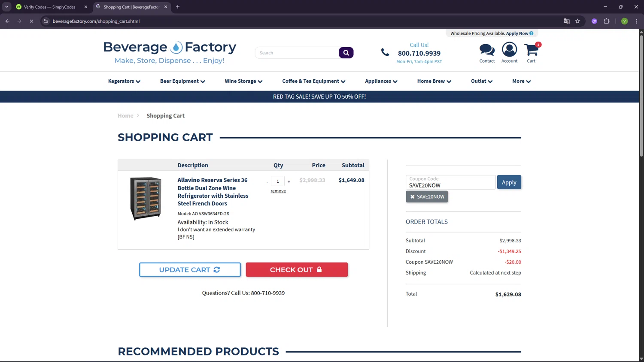Switch to the Verify Codes SimplyCodes tab
Viewport: 644px width, 362px height.
[x=49, y=7]
